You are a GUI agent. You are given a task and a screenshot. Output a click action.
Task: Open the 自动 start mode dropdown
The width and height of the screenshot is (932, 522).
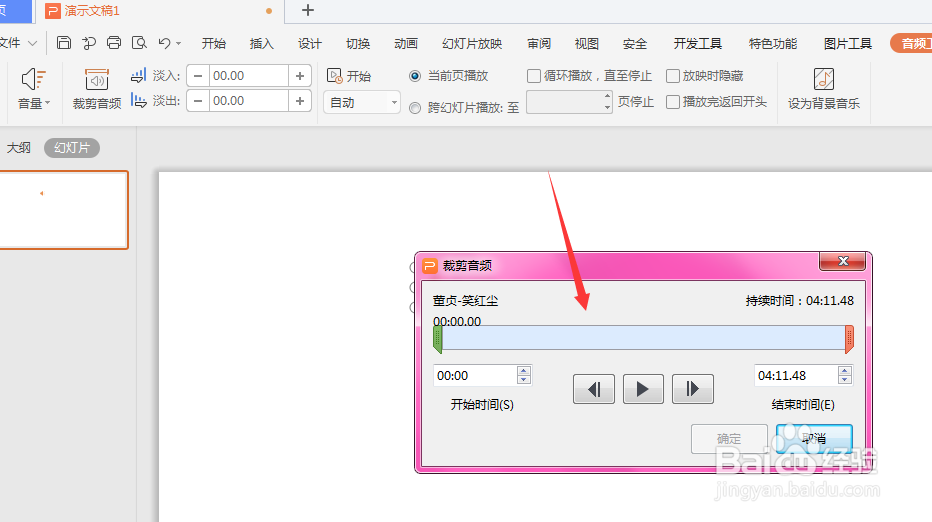coord(362,102)
